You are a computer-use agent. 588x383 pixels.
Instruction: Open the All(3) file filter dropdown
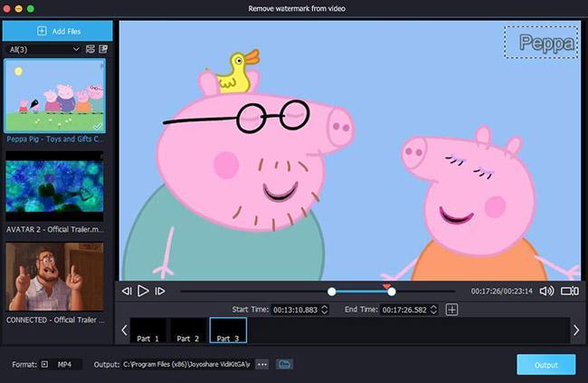(44, 49)
